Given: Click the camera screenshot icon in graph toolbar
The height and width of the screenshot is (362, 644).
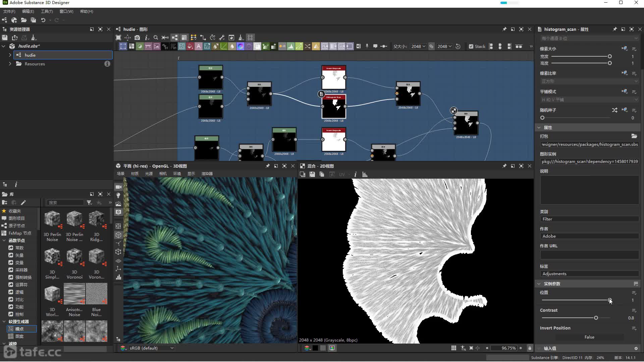Looking at the screenshot, I should click(x=137, y=38).
